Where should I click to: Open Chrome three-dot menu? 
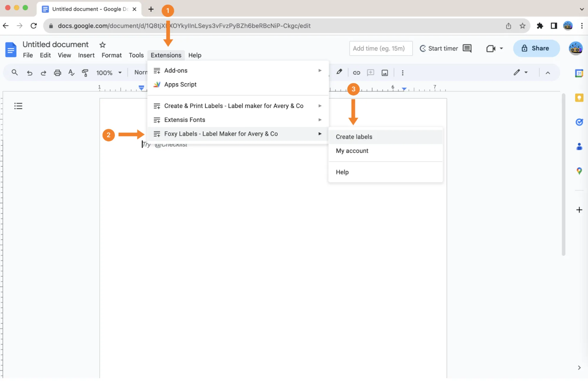tap(582, 26)
